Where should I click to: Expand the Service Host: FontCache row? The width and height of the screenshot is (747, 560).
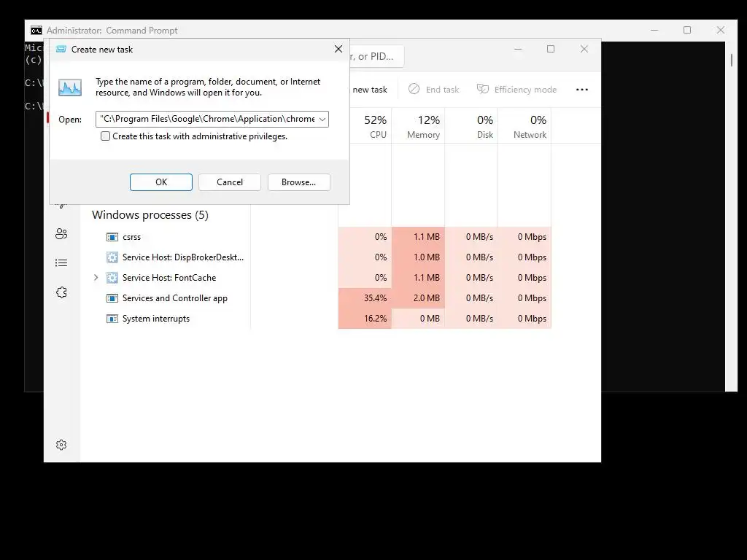tap(96, 278)
